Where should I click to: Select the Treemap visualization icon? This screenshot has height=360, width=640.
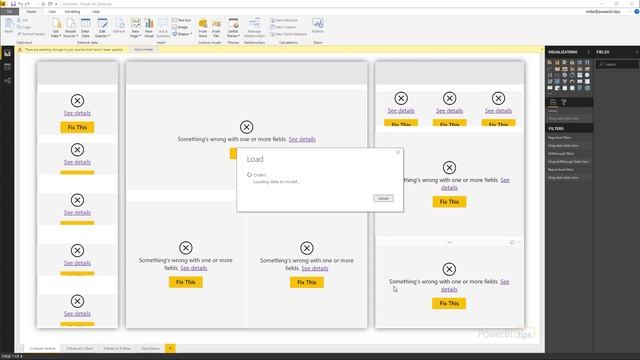(x=580, y=75)
